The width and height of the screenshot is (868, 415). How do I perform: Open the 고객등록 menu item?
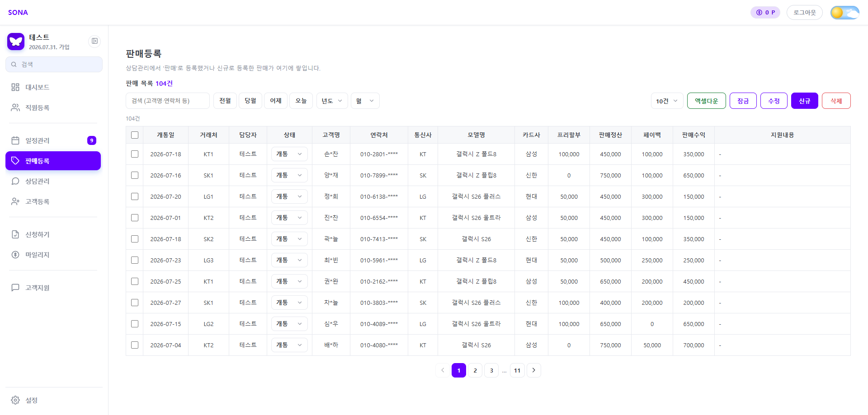click(x=53, y=201)
